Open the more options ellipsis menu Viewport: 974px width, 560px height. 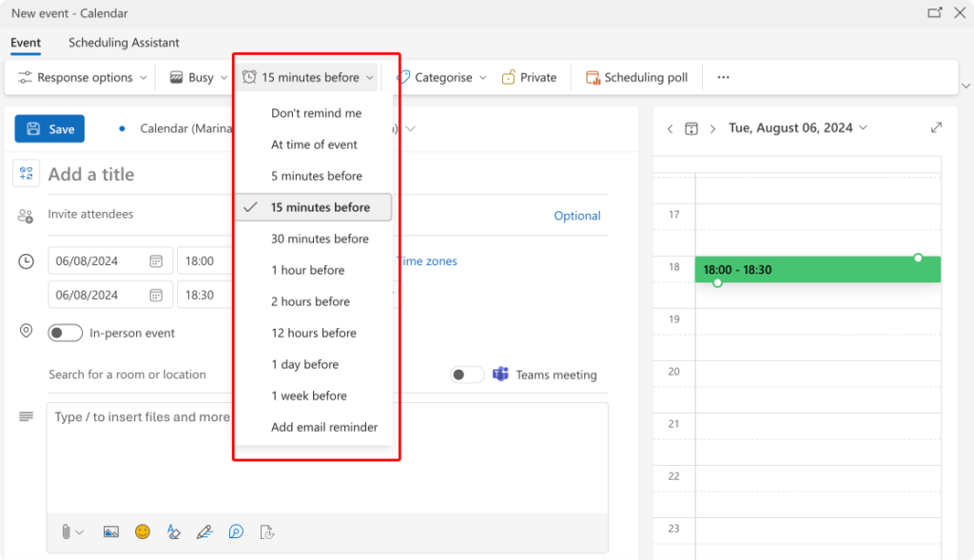723,78
